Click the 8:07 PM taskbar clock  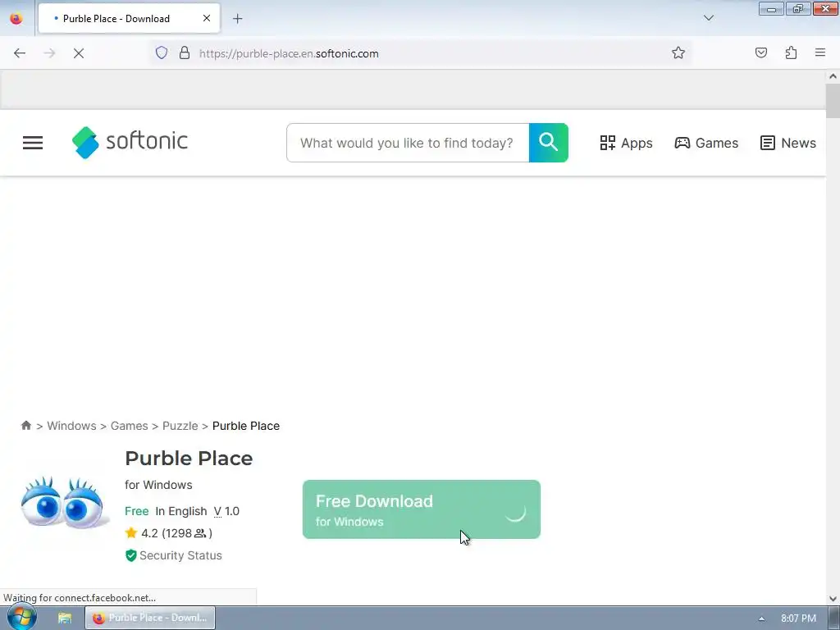tap(798, 619)
